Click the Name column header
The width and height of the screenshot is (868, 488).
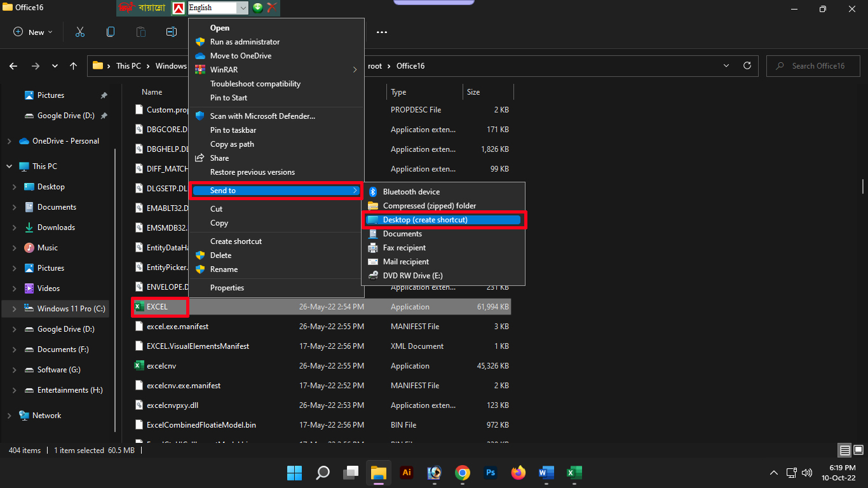pos(152,92)
